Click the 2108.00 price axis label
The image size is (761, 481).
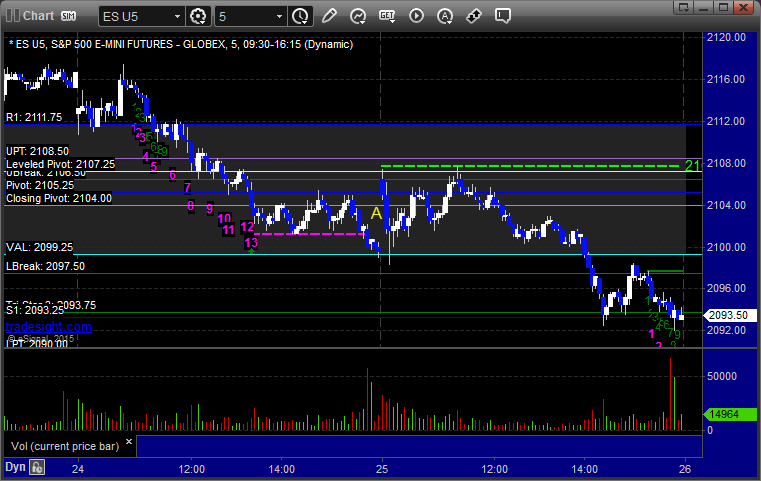(726, 163)
